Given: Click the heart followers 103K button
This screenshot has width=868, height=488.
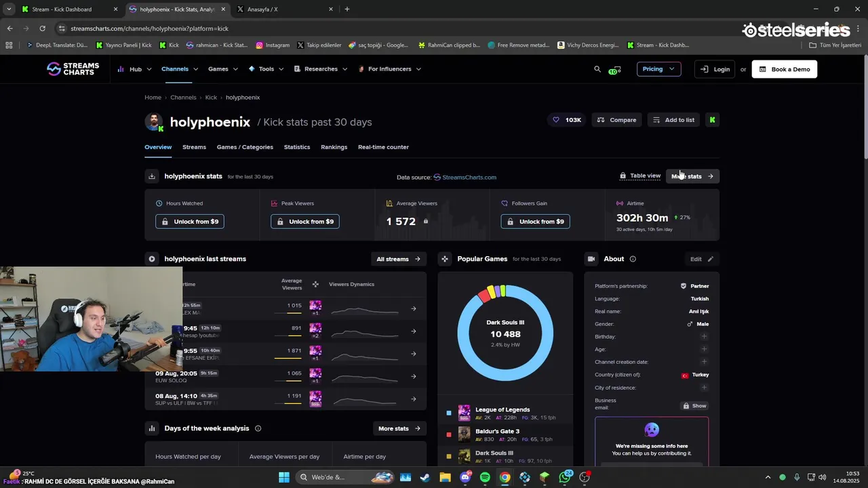Looking at the screenshot, I should pos(568,120).
